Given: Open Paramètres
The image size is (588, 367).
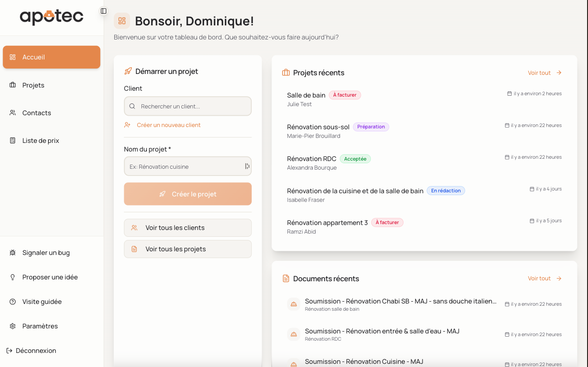Looking at the screenshot, I should [52, 326].
